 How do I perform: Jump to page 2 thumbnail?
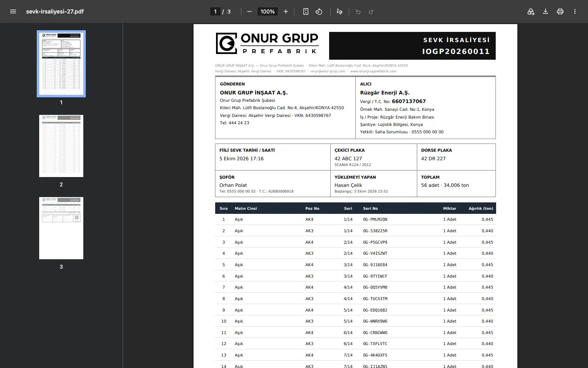61,146
